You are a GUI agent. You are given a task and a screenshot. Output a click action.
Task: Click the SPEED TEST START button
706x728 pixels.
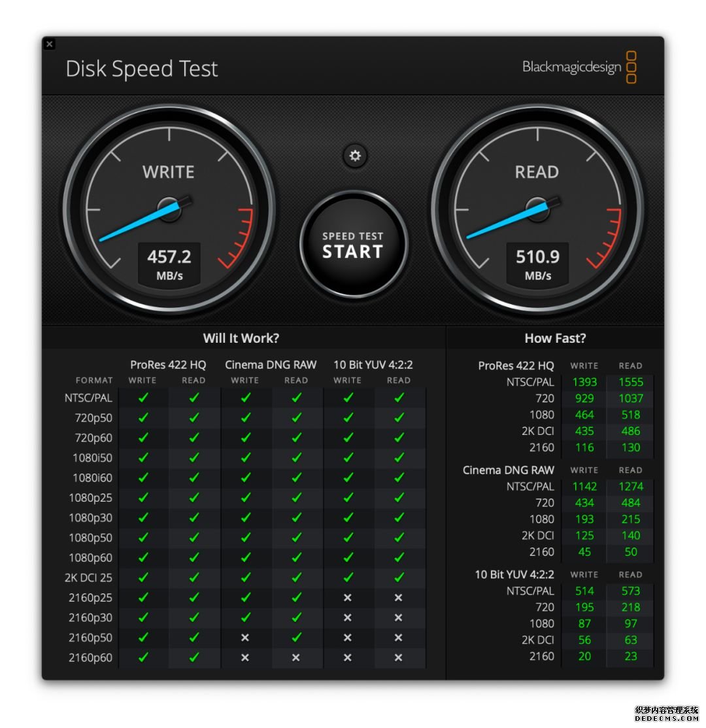coord(353,244)
